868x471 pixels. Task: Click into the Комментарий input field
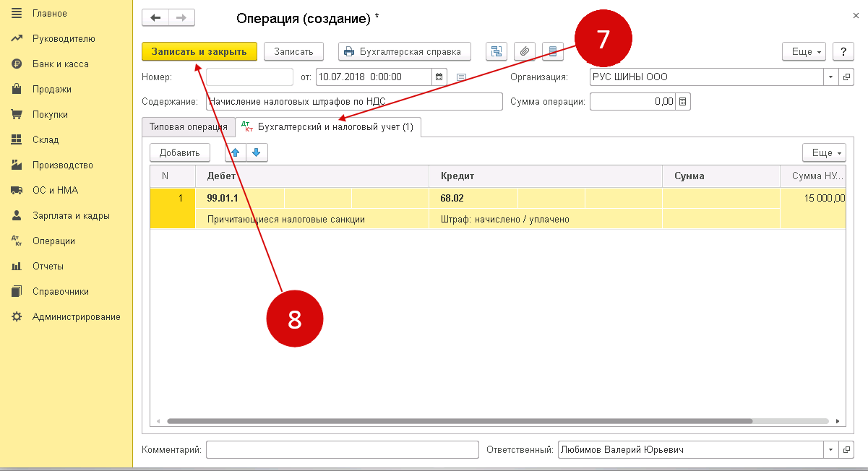(342, 450)
